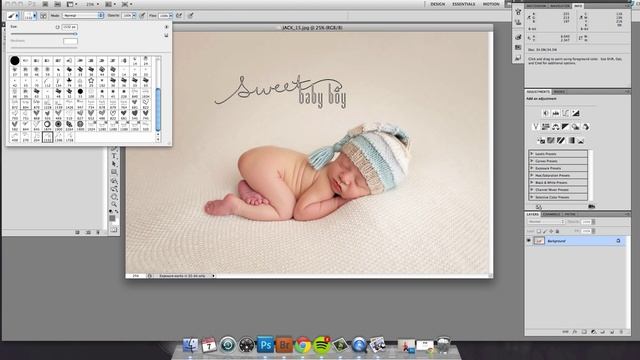Toggle tablet pressure controls opacity button
Image resolution: width=640 pixels, height=360 pixels.
pyautogui.click(x=142, y=16)
